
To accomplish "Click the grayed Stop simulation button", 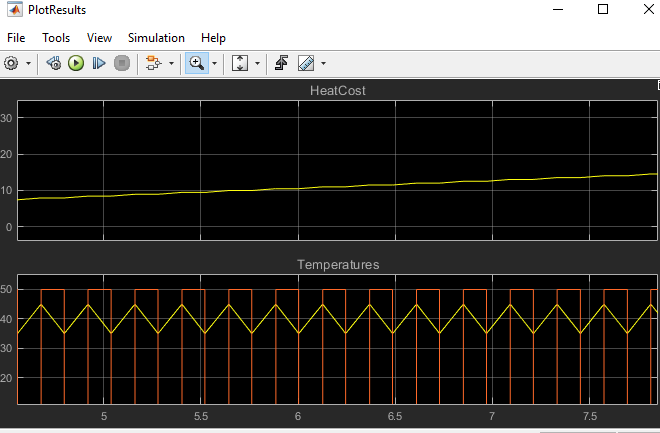I will pyautogui.click(x=122, y=64).
